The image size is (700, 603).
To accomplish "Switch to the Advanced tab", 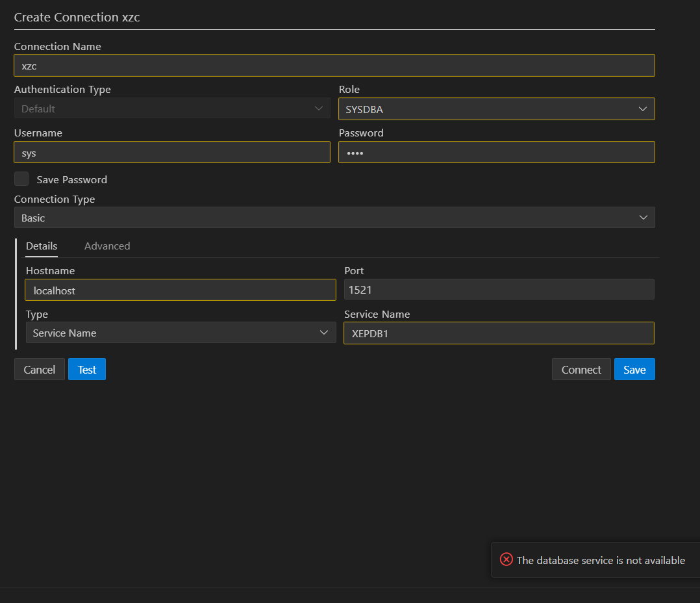I will tap(107, 246).
